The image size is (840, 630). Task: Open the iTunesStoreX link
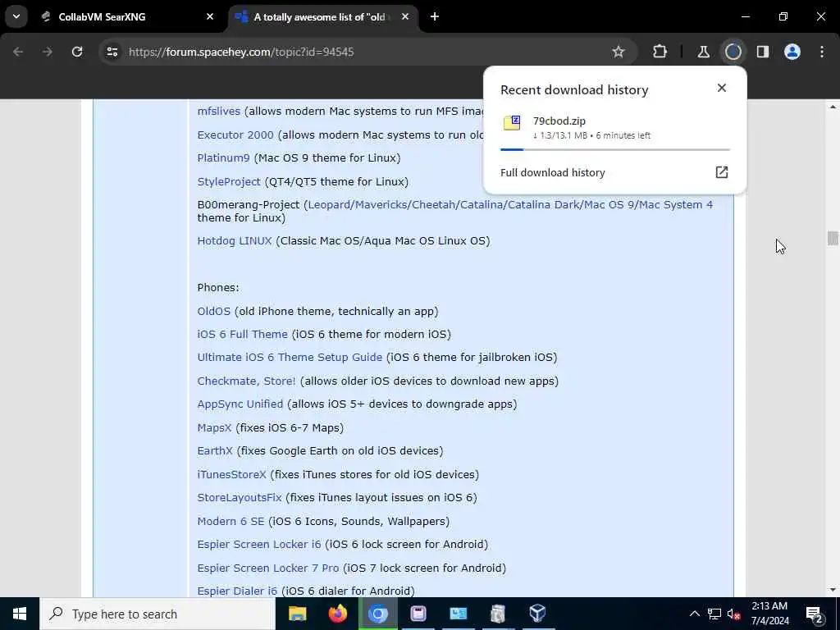(231, 474)
